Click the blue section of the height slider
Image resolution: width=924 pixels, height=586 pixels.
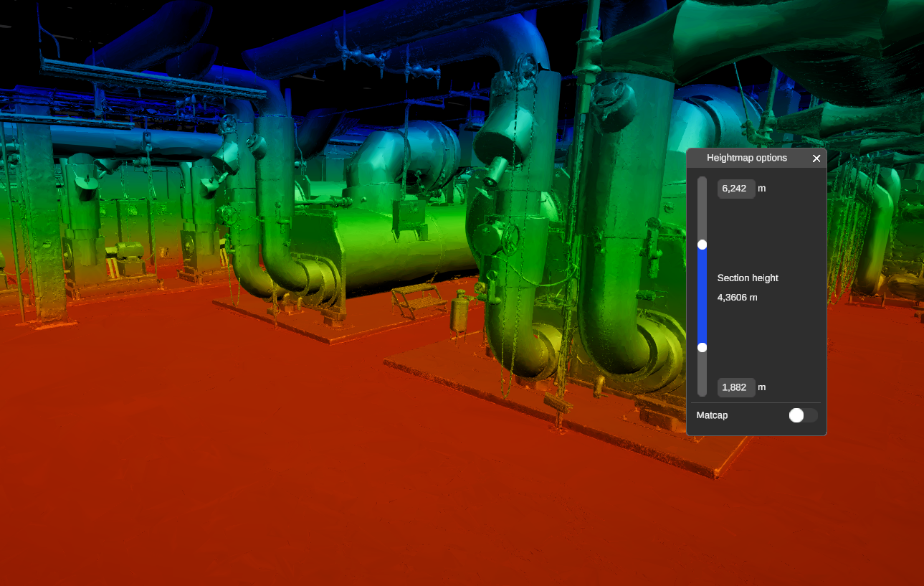702,296
